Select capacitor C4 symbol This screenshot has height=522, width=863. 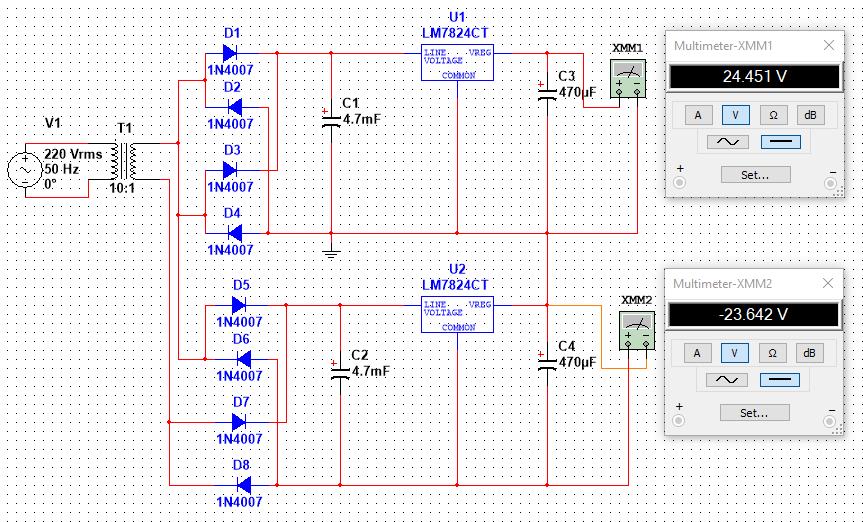547,361
